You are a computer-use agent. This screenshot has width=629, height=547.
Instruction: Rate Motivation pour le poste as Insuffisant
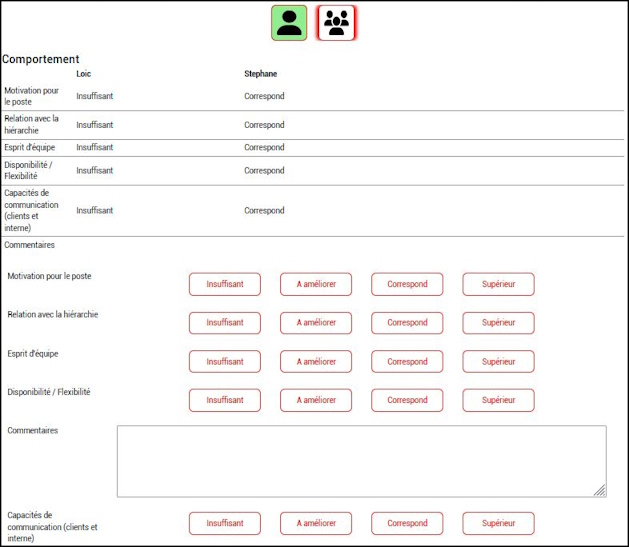[225, 284]
